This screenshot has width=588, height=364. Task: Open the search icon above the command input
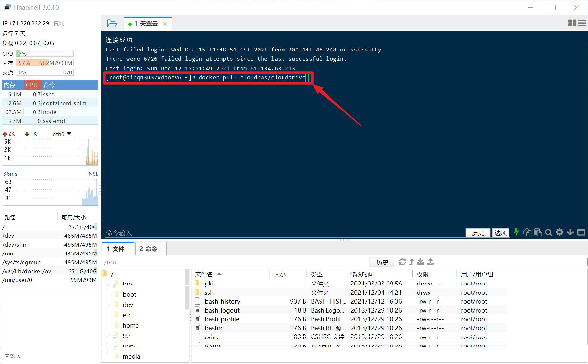[x=549, y=233]
